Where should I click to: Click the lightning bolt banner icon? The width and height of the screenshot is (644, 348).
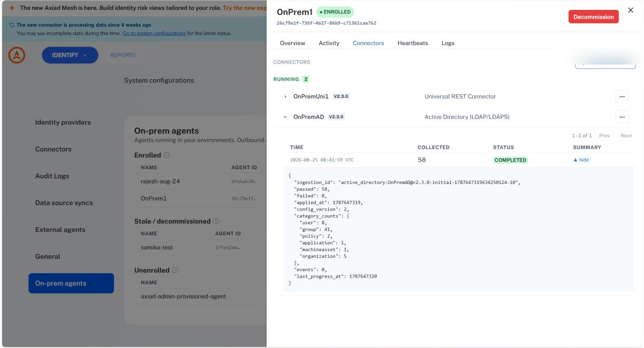(12, 8)
